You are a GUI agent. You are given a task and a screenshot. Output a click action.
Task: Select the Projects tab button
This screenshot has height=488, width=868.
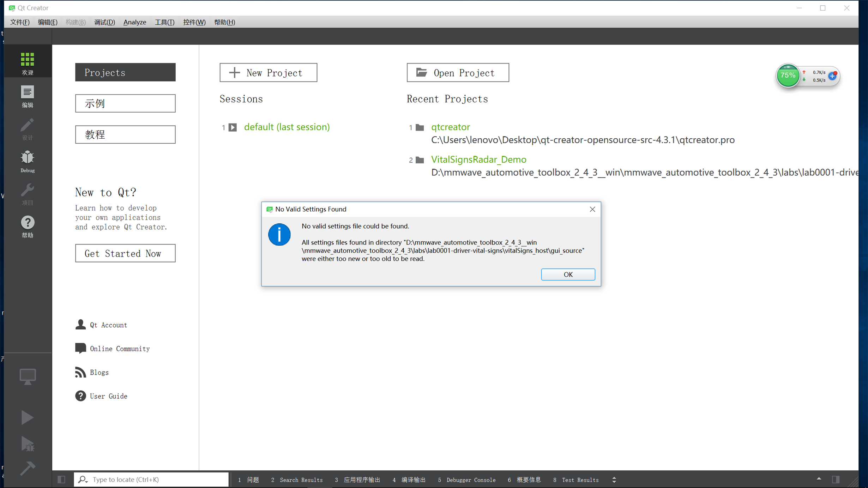tap(125, 72)
